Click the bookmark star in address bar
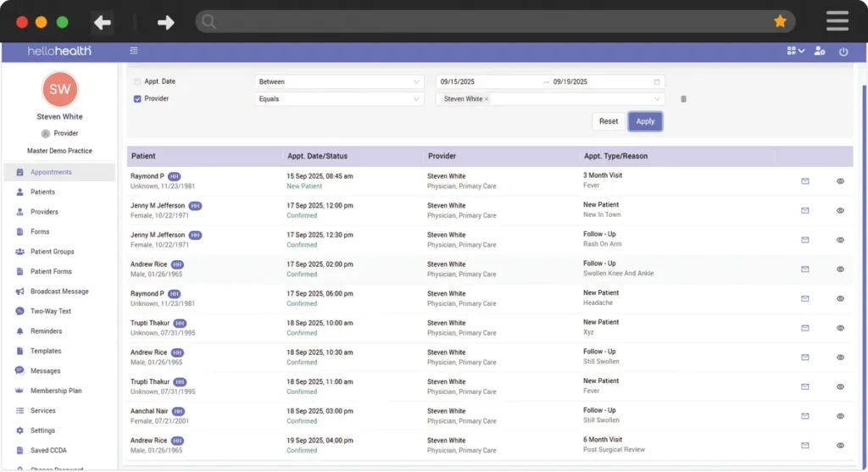Screen dimensions: 868x472 (780, 21)
